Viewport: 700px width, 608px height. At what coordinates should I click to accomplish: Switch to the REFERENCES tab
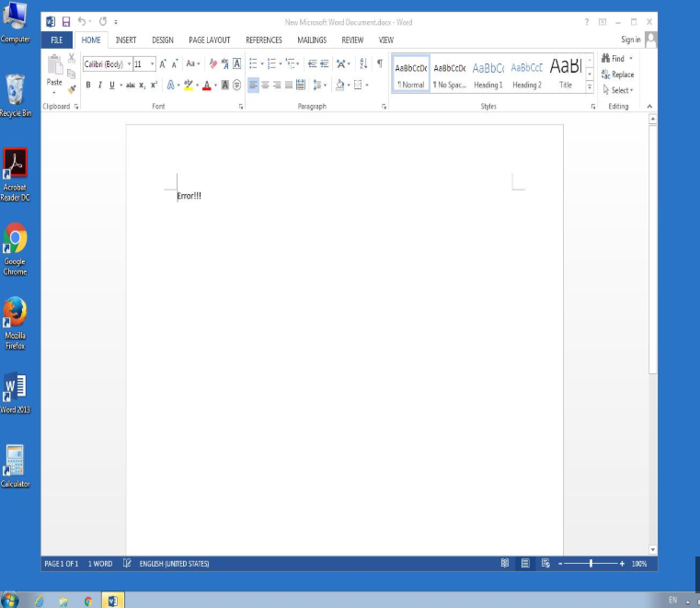tap(264, 40)
